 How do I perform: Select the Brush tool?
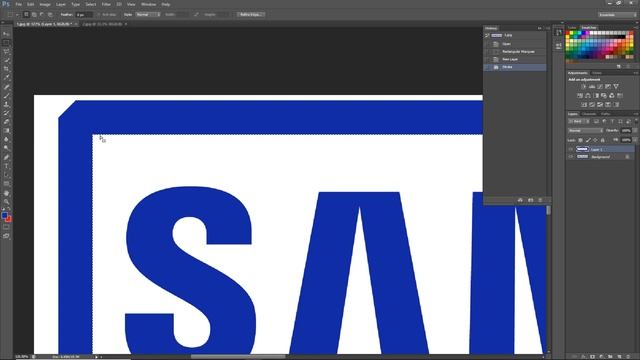6,96
